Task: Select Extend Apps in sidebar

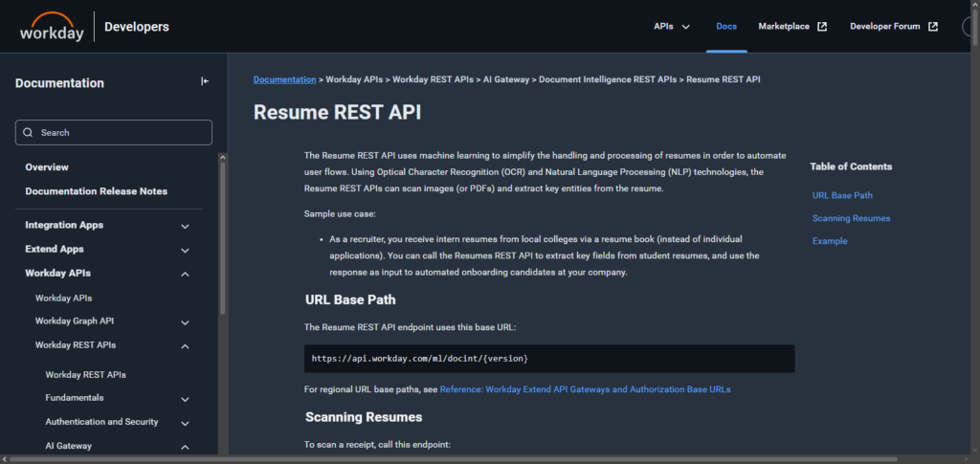Action: click(55, 249)
